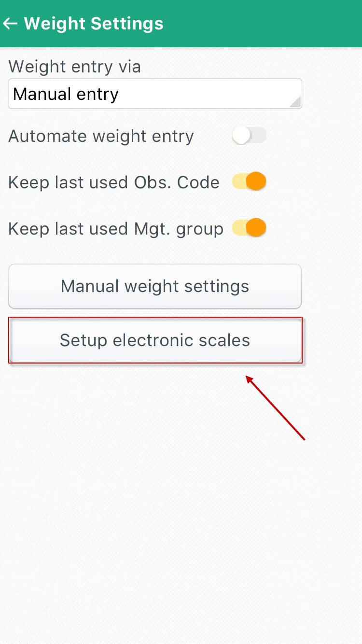The height and width of the screenshot is (644, 362).
Task: Click the green header bar
Action: click(181, 23)
